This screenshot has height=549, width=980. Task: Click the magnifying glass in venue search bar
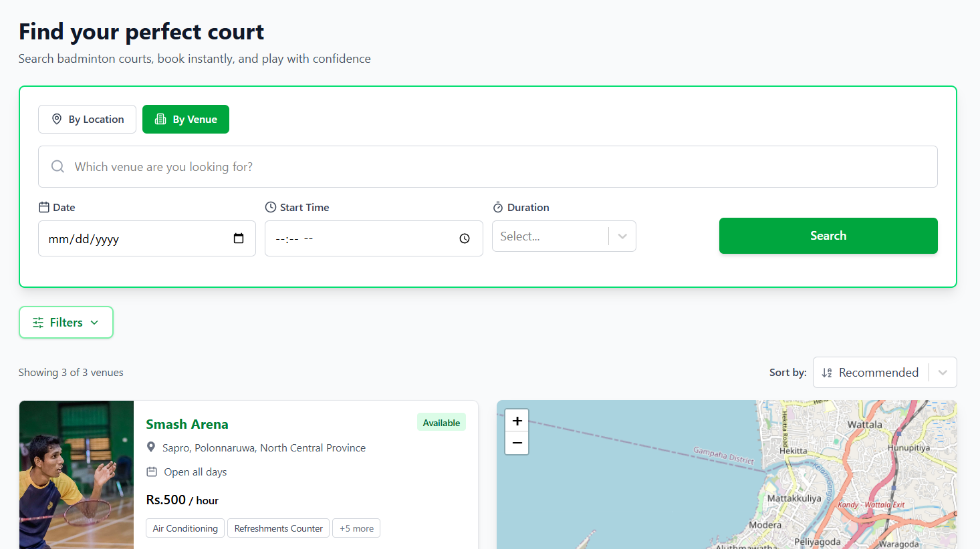tap(57, 166)
